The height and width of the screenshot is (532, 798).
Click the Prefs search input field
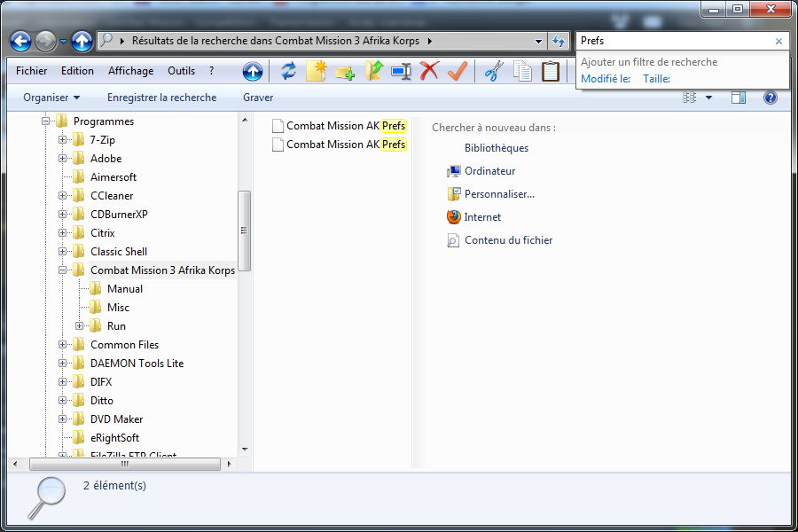pos(675,41)
